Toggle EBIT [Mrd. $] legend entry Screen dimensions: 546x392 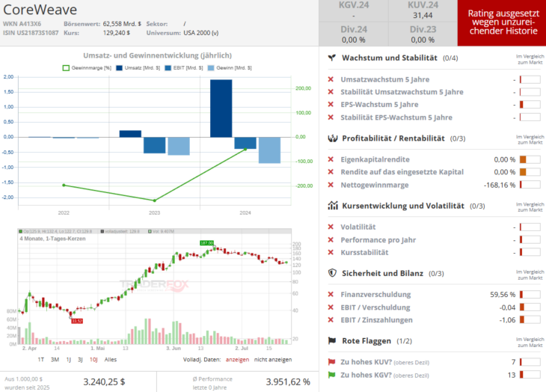pyautogui.click(x=184, y=68)
